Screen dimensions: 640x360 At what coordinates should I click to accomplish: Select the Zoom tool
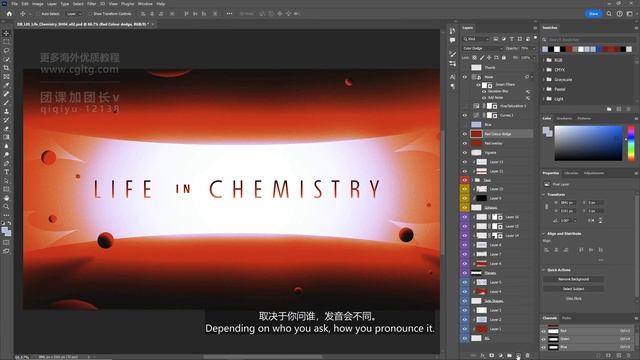6,207
